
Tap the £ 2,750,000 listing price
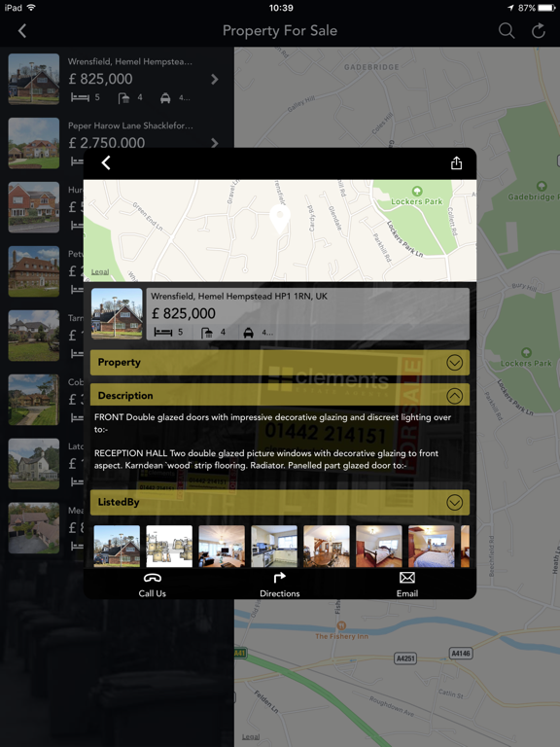pos(107,142)
